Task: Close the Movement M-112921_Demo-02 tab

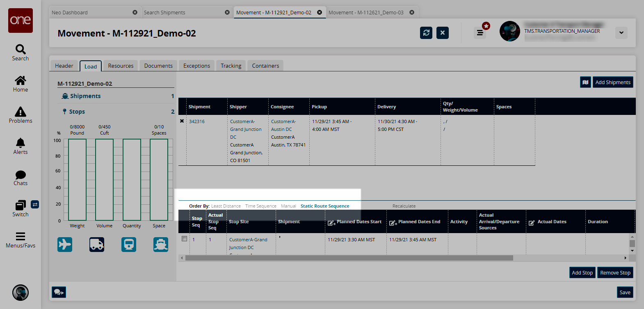Action: (x=320, y=12)
